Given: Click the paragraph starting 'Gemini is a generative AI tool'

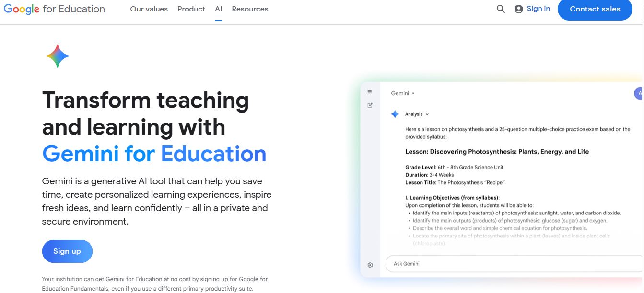Looking at the screenshot, I should pos(157,202).
